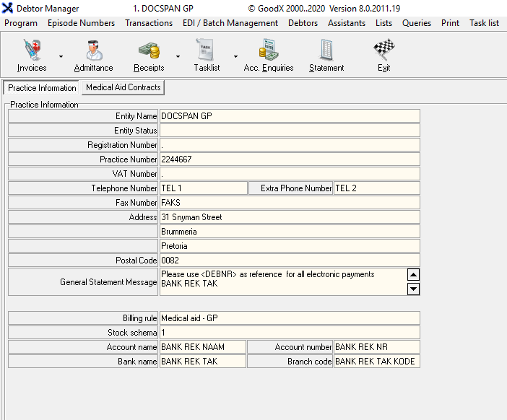Open the Invoices toolbar icon
Screen dimensions: 507x420
coord(31,55)
